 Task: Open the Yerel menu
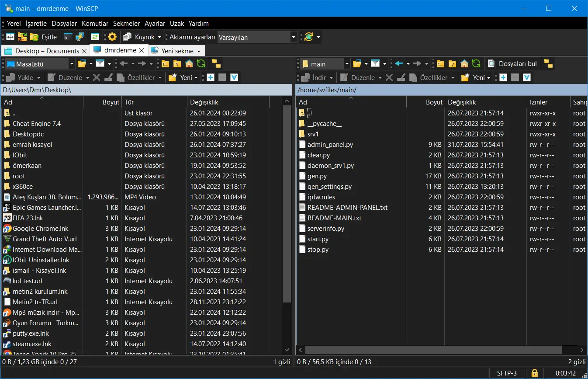pyautogui.click(x=14, y=24)
